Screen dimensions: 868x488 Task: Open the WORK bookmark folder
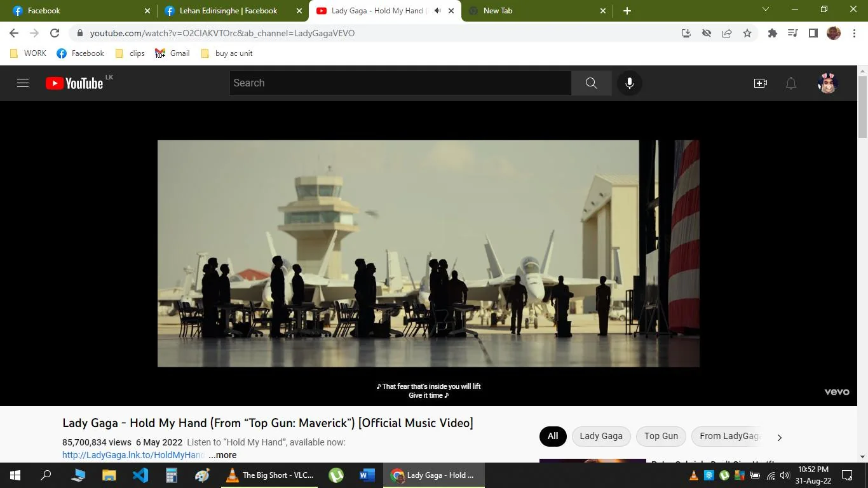coord(29,53)
